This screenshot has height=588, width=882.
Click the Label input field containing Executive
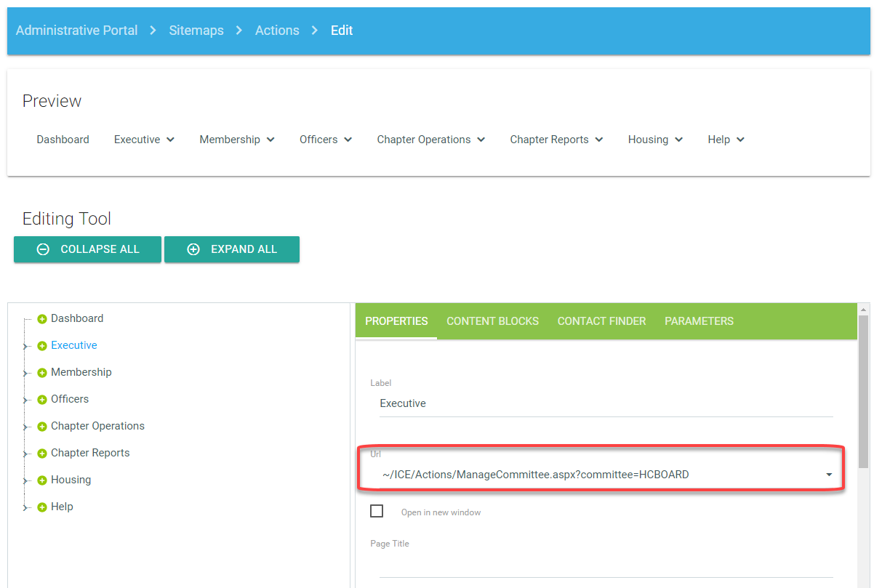click(x=605, y=403)
